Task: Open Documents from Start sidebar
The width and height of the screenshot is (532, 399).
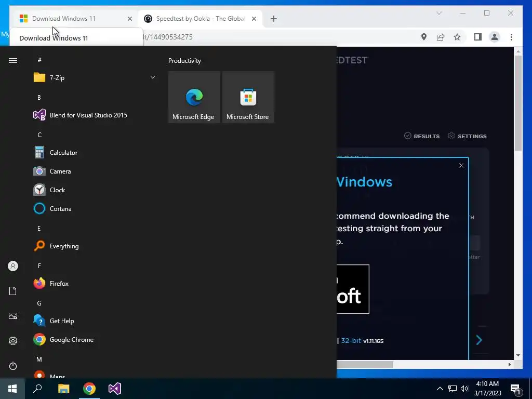Action: pos(13,291)
